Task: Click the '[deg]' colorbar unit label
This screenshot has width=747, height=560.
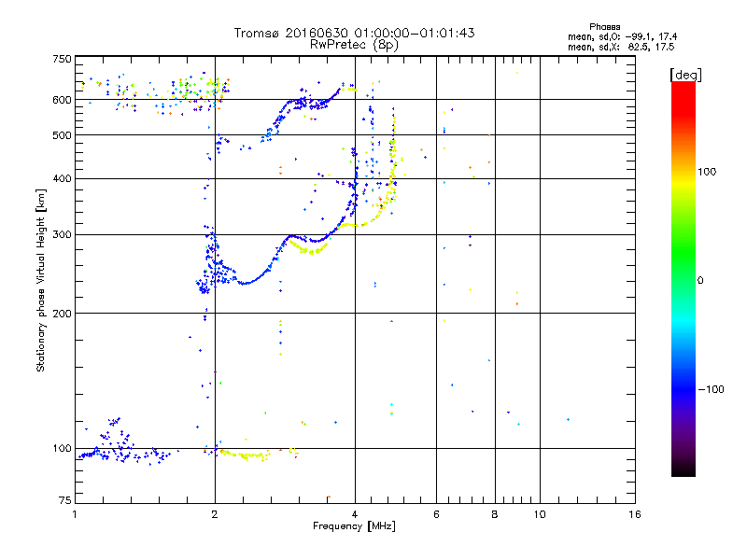Action: (x=685, y=75)
